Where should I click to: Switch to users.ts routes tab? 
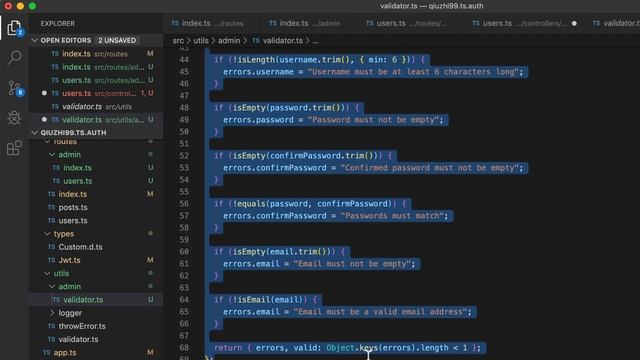[406, 23]
